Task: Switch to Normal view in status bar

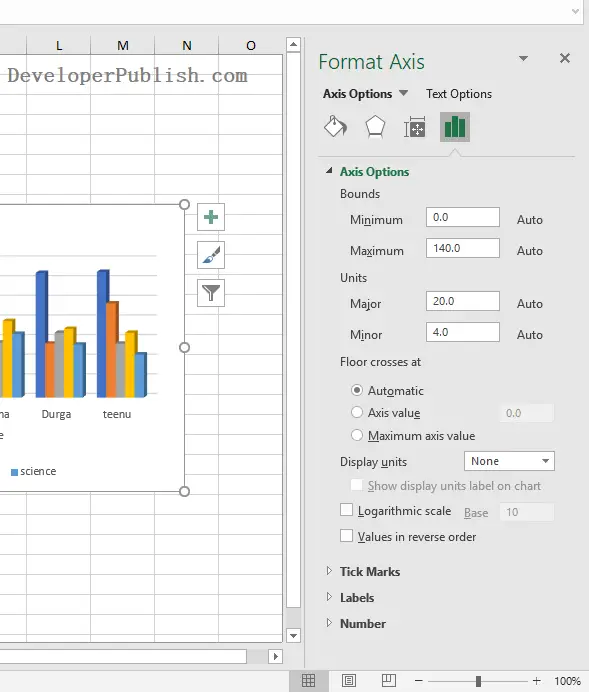Action: click(308, 681)
